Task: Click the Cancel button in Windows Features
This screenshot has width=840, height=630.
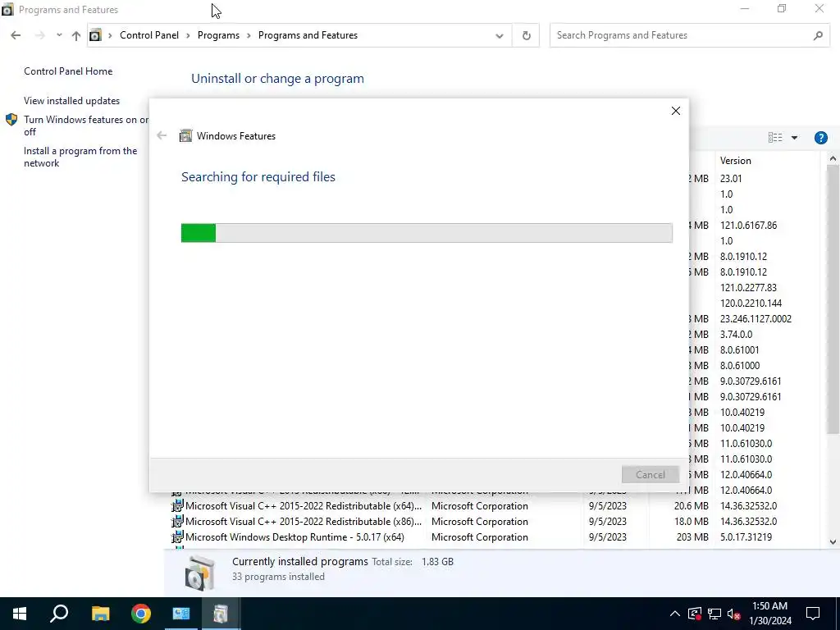Action: (x=651, y=475)
